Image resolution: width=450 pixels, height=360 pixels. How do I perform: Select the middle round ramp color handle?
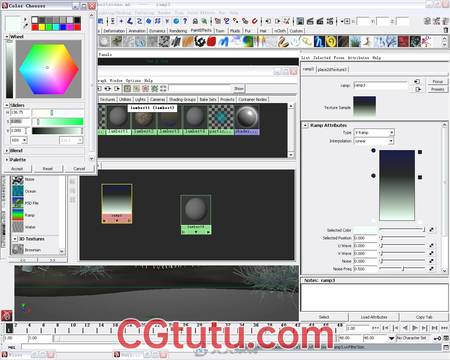[373, 176]
